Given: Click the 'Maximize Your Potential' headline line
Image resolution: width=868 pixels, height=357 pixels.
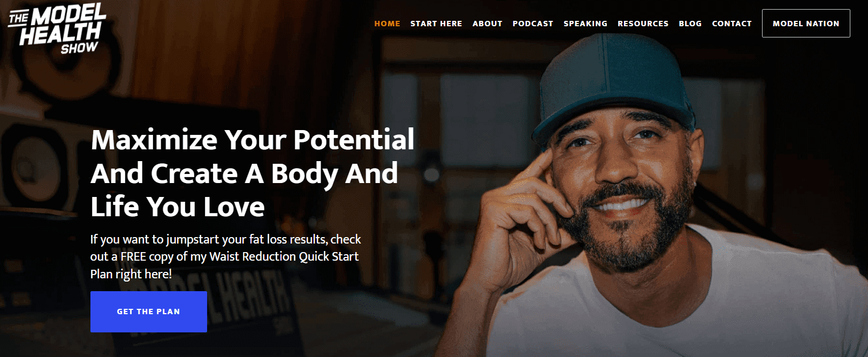Looking at the screenshot, I should (x=253, y=140).
